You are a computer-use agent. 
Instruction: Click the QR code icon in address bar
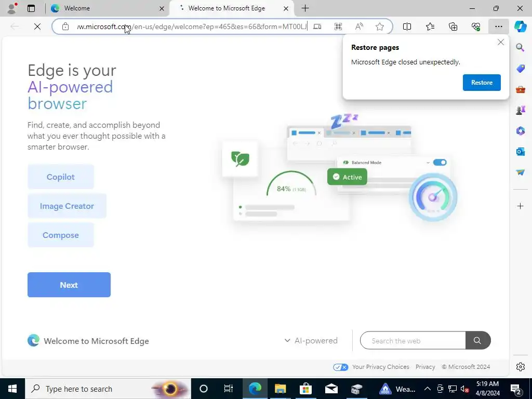[338, 26]
